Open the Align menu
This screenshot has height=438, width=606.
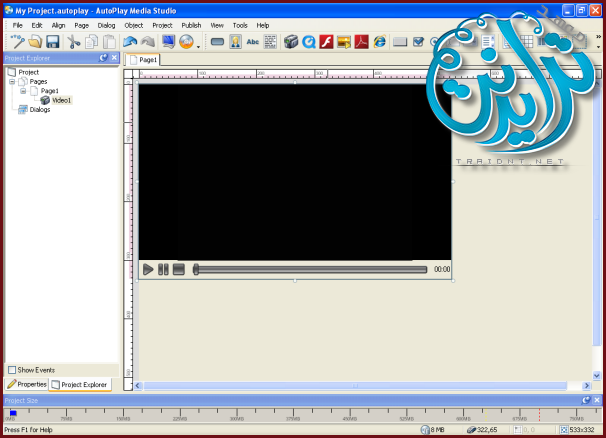[x=58, y=26]
